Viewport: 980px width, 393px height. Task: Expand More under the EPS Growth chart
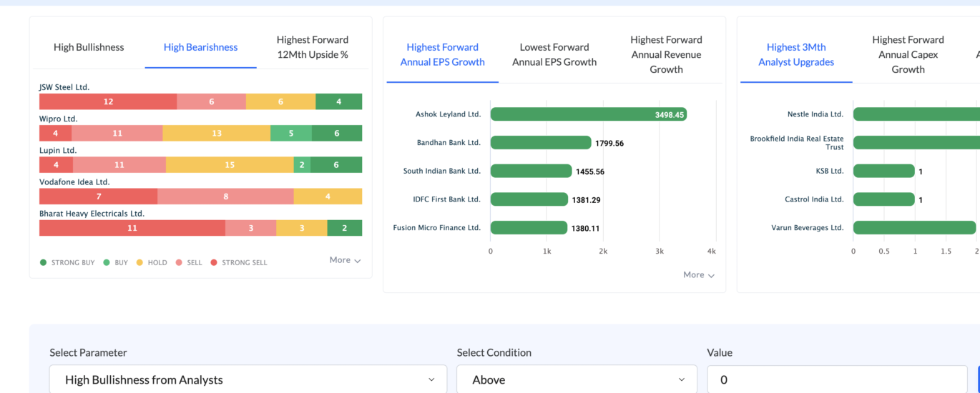pos(699,274)
